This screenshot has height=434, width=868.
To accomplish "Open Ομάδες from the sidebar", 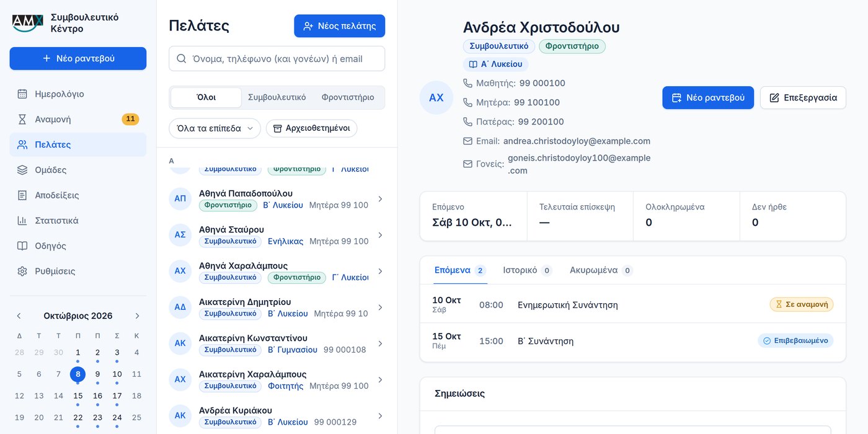I will [78, 170].
